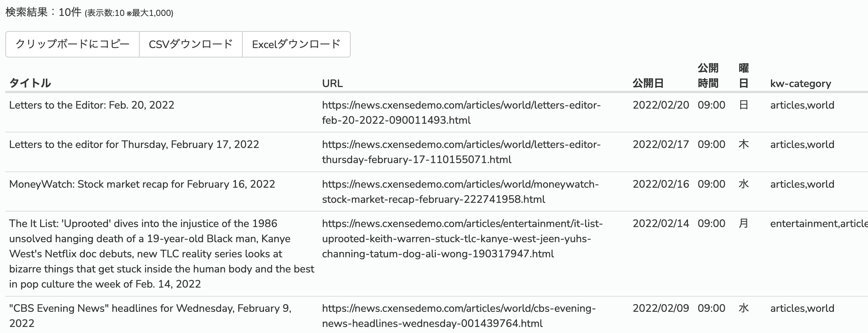Click the Excelダウンロード button

coord(296,44)
